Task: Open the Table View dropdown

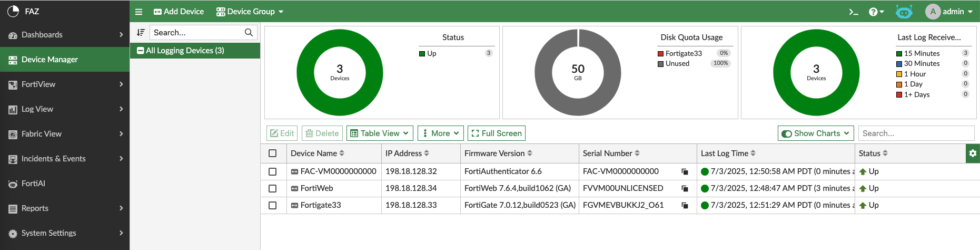Action: click(x=379, y=133)
